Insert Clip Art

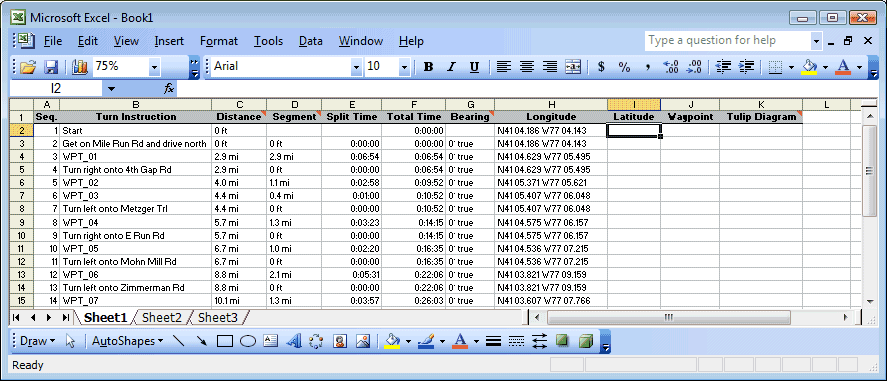pos(340,341)
